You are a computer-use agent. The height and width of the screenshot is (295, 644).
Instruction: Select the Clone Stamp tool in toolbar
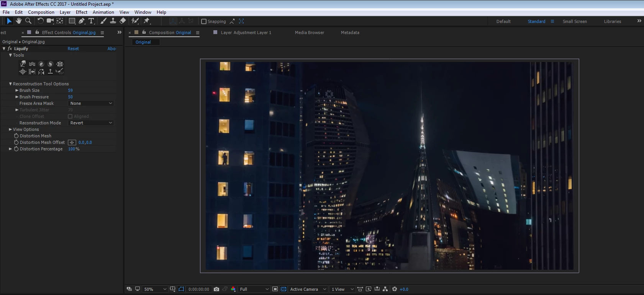pos(113,21)
